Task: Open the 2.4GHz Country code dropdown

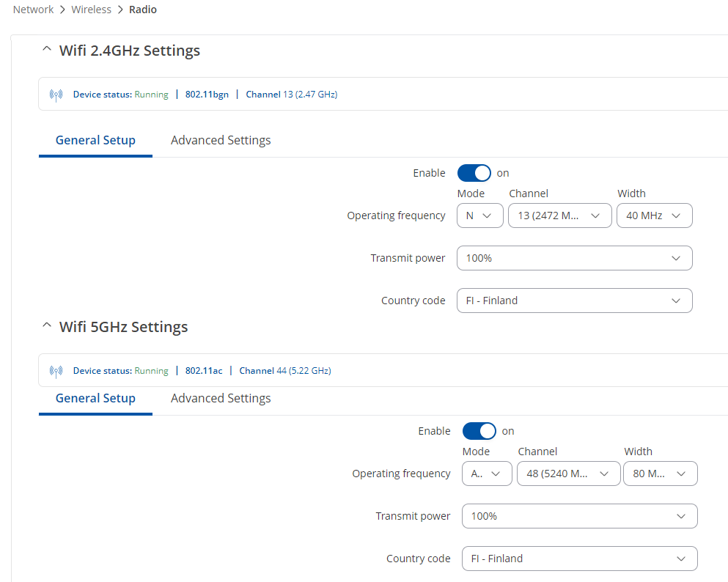Action: 575,301
